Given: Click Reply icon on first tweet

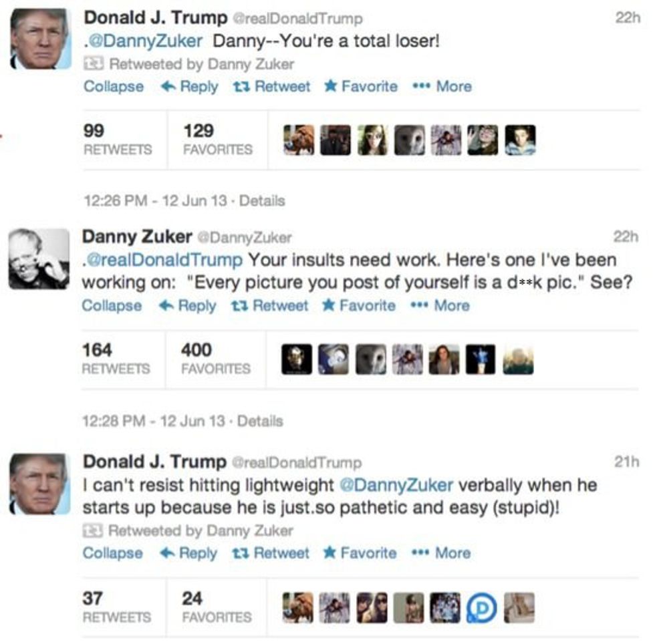Looking at the screenshot, I should pyautogui.click(x=169, y=87).
